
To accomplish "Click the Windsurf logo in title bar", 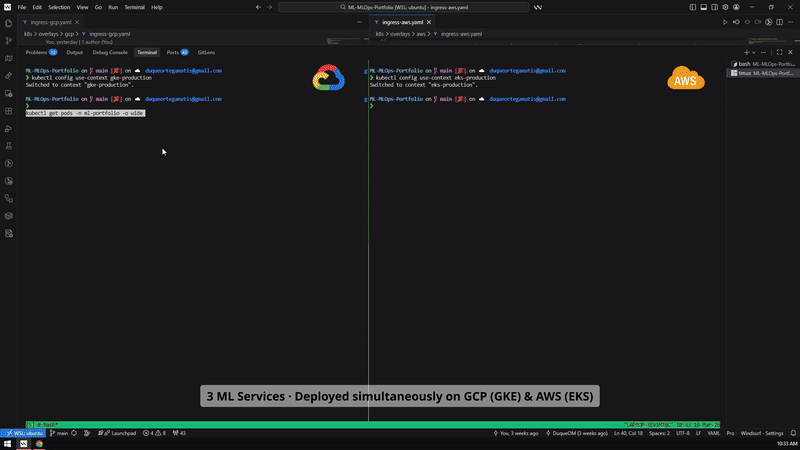I will tap(7, 7).
